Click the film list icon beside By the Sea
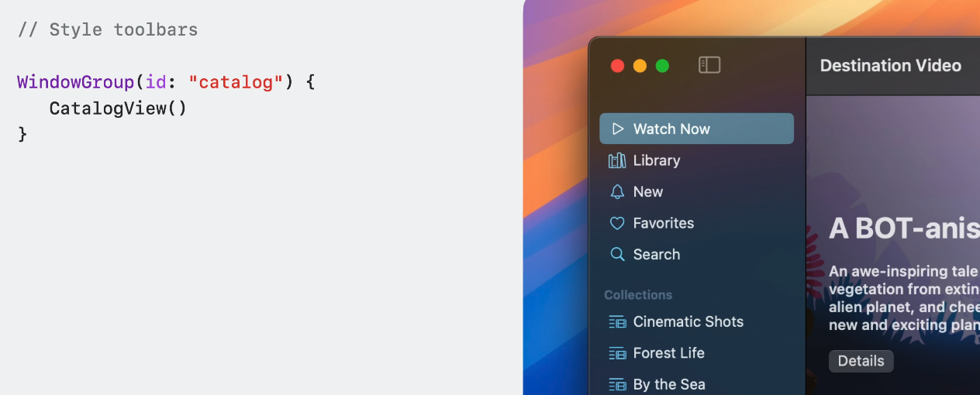This screenshot has width=980, height=395. (x=617, y=384)
